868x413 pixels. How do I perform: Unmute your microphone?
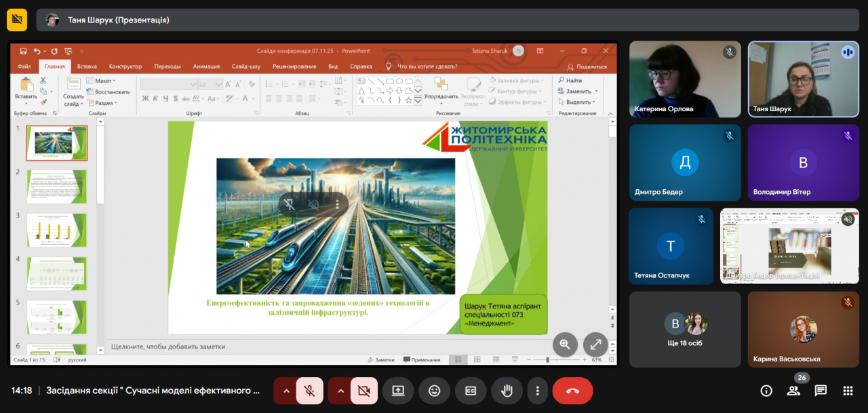coord(309,391)
